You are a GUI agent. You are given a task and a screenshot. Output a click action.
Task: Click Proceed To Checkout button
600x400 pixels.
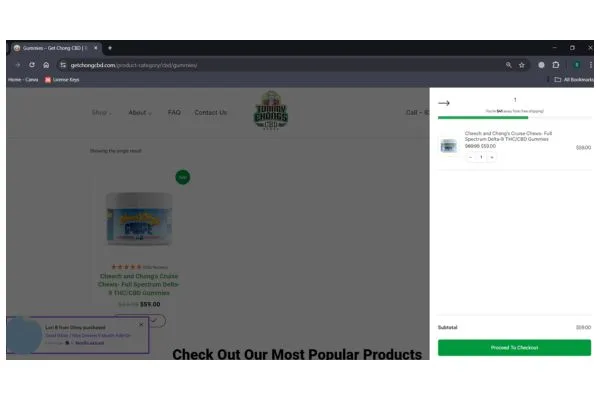(514, 348)
